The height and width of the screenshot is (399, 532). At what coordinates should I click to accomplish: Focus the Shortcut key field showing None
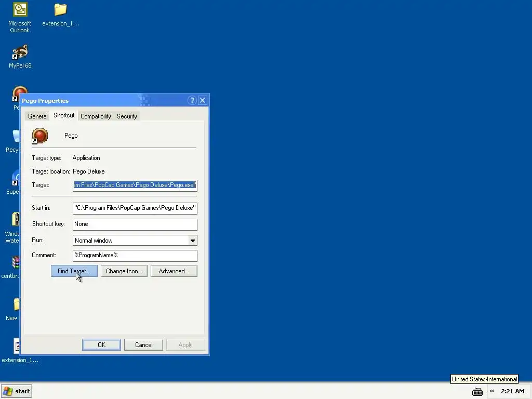click(x=135, y=224)
